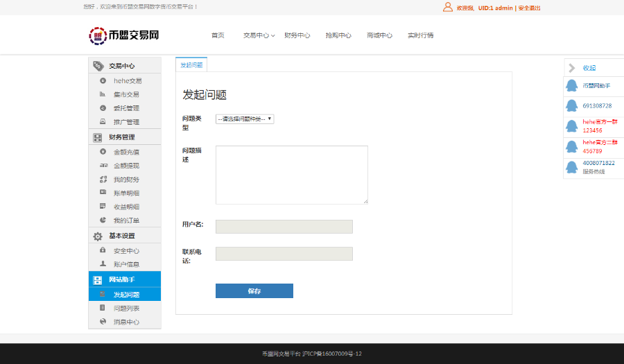Open hehe交易 in the sidebar
Image resolution: width=624 pixels, height=364 pixels.
point(128,80)
